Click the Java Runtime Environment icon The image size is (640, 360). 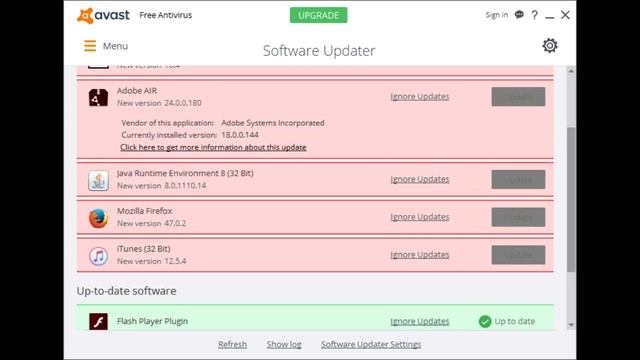98,180
